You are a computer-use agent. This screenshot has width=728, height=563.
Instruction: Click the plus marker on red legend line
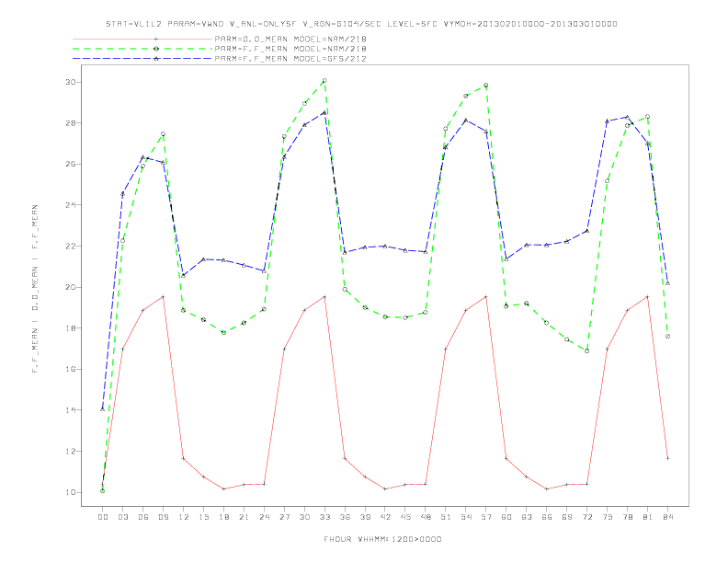[156, 39]
